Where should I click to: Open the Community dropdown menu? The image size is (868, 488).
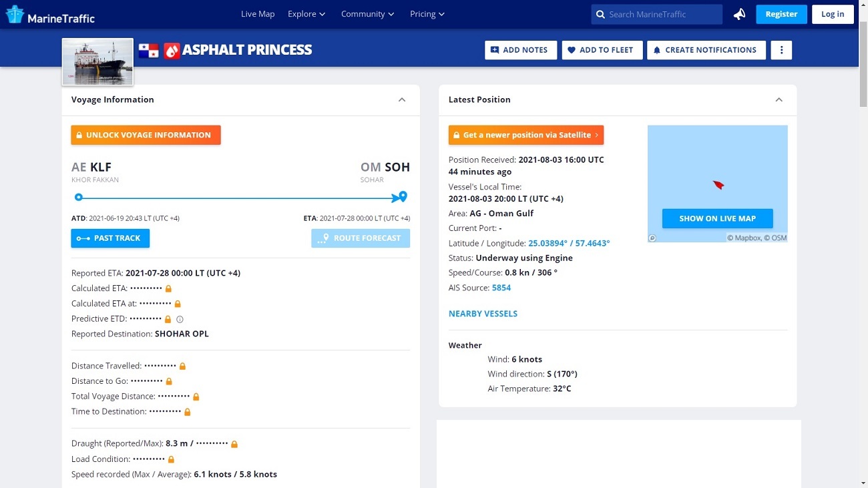[x=367, y=14]
